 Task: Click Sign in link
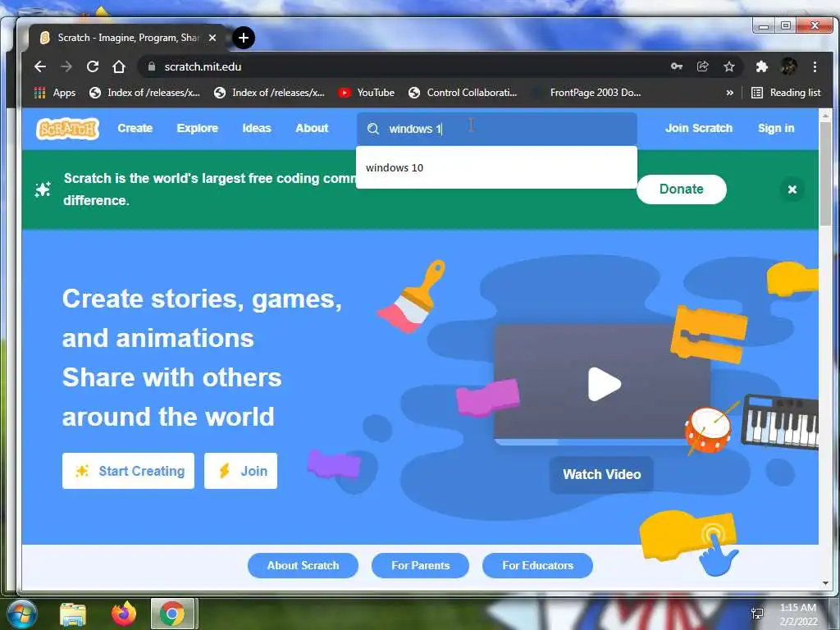pos(776,129)
